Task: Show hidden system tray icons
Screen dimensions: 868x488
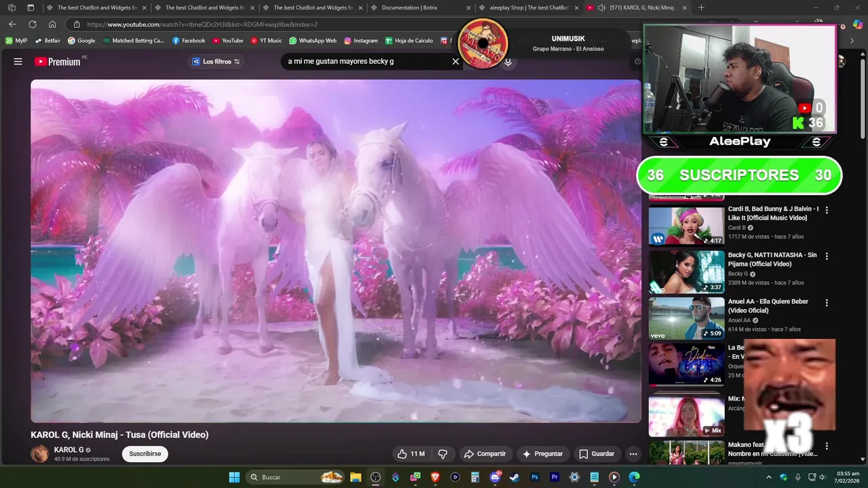Action: click(769, 477)
